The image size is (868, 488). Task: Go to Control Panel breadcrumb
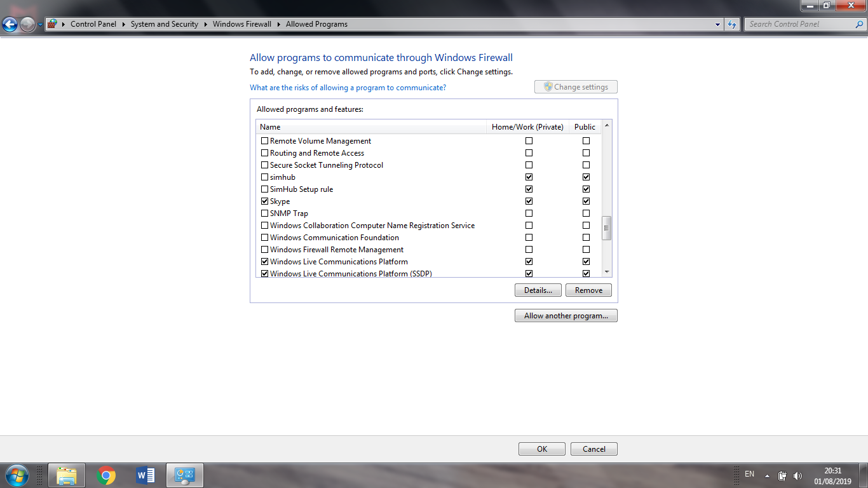(x=93, y=24)
